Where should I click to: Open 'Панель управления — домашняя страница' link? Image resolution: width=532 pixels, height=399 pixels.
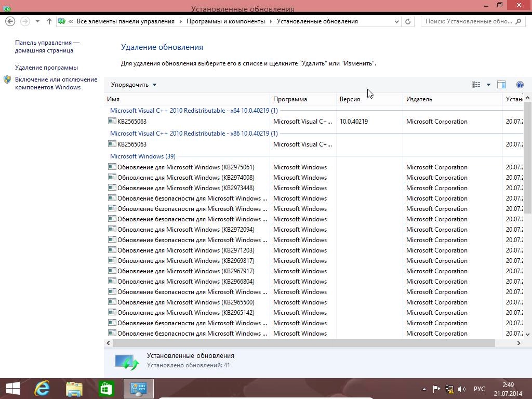coord(47,46)
